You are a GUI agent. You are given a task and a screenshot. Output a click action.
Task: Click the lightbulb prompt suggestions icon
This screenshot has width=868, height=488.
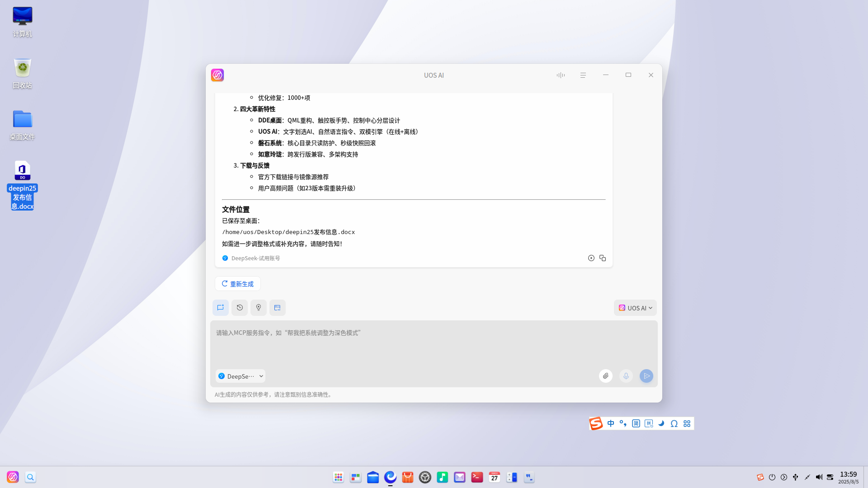259,308
